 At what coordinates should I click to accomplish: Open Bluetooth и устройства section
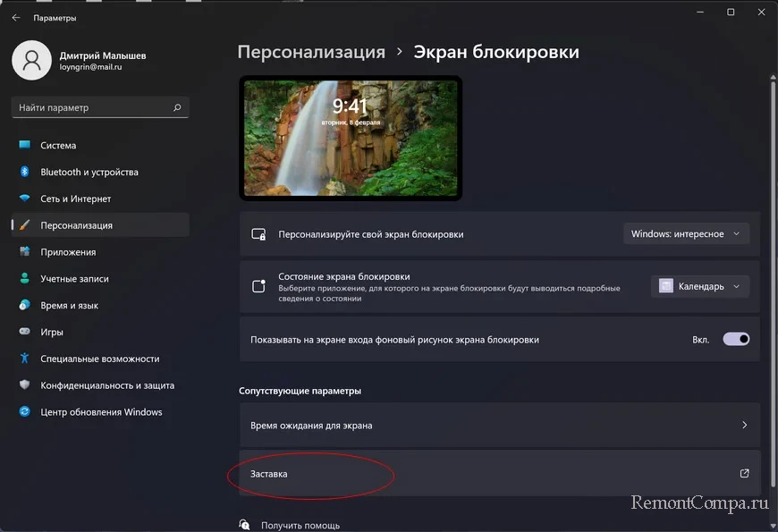tap(89, 172)
